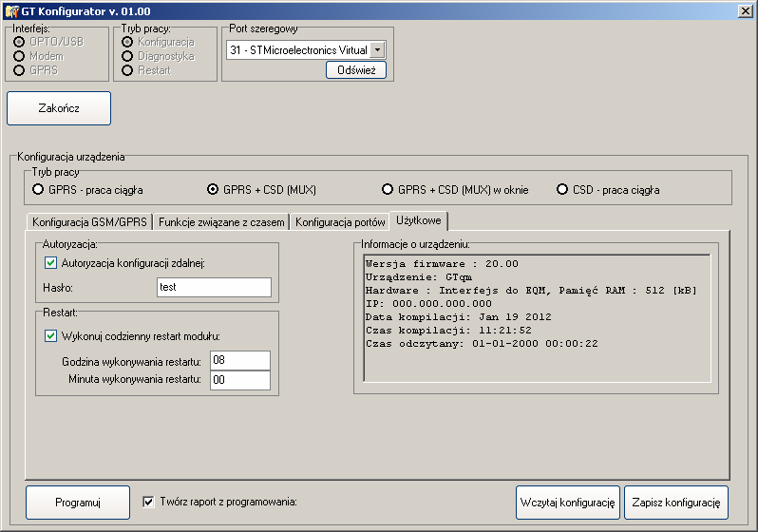This screenshot has width=758, height=532.
Task: Click the 'IP: 000.000.000.000' line
Action: (428, 304)
